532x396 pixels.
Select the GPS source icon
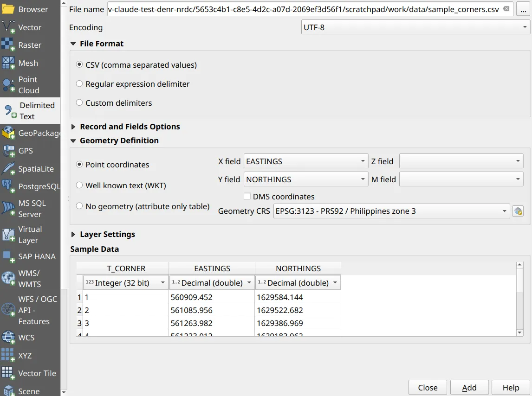pos(8,151)
